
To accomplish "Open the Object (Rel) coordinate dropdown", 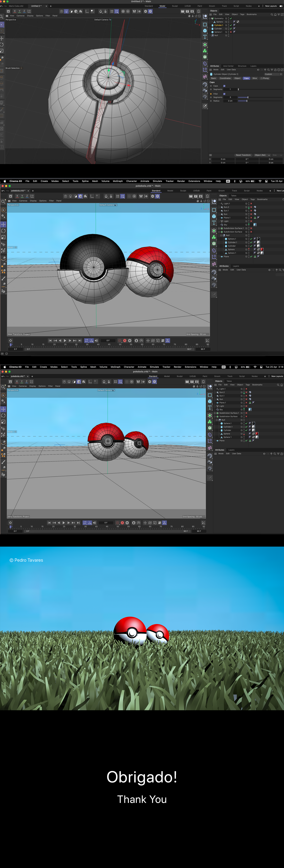I will (x=262, y=155).
